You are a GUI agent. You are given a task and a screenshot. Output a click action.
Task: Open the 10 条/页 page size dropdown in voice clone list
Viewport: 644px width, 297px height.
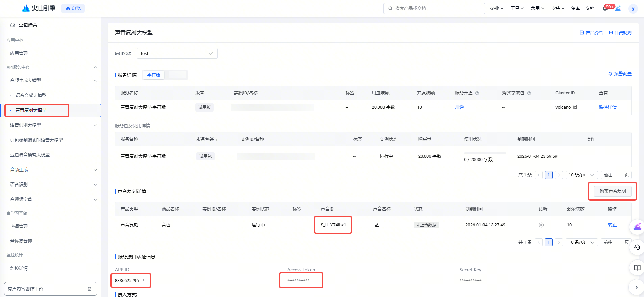[x=581, y=242]
